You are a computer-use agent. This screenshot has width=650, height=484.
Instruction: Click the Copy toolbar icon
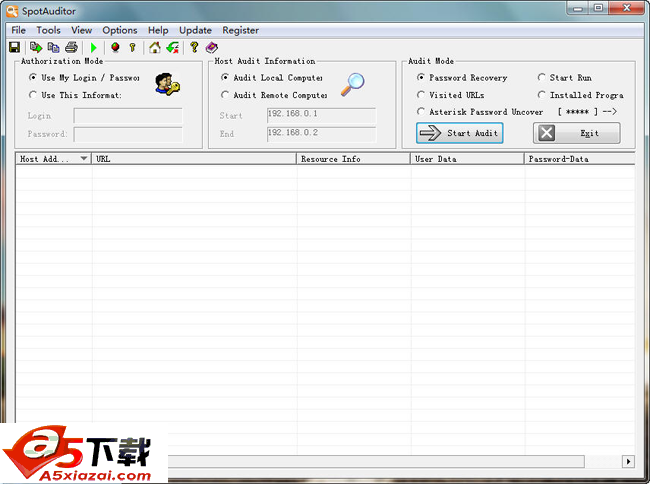click(53, 47)
